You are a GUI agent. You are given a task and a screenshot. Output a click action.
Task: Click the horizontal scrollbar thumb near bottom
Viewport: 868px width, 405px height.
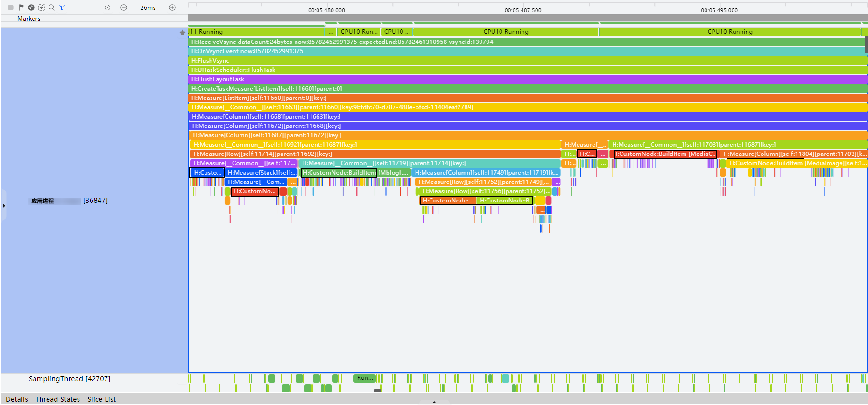click(378, 391)
